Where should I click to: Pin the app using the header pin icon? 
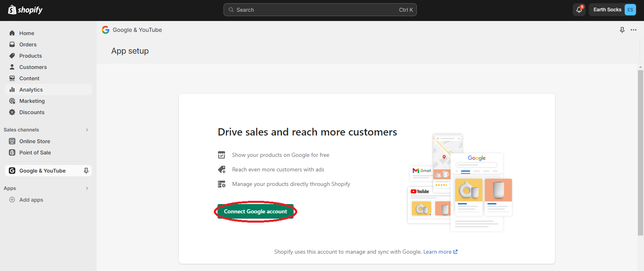[x=622, y=30]
